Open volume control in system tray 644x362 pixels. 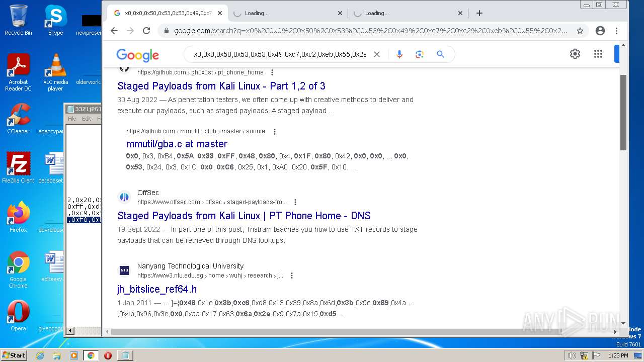pyautogui.click(x=572, y=355)
